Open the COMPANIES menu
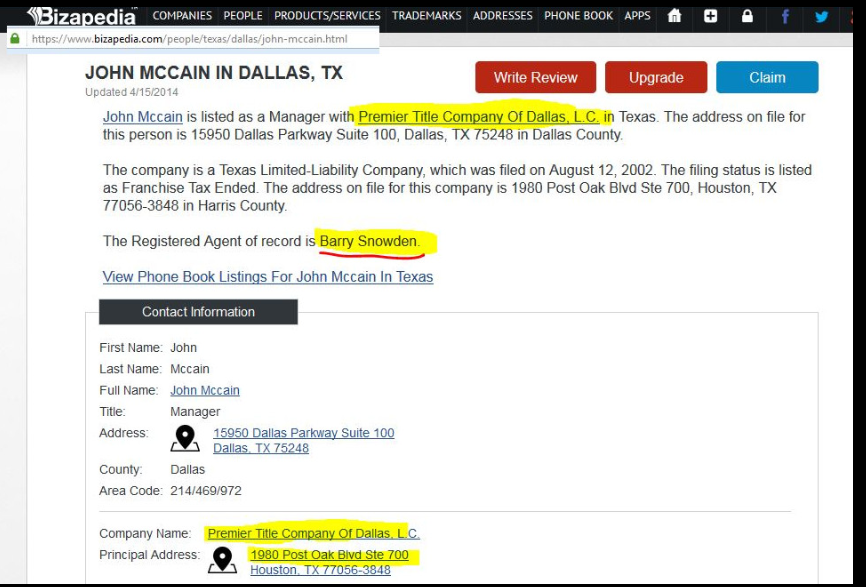The height and width of the screenshot is (587, 866). [182, 15]
